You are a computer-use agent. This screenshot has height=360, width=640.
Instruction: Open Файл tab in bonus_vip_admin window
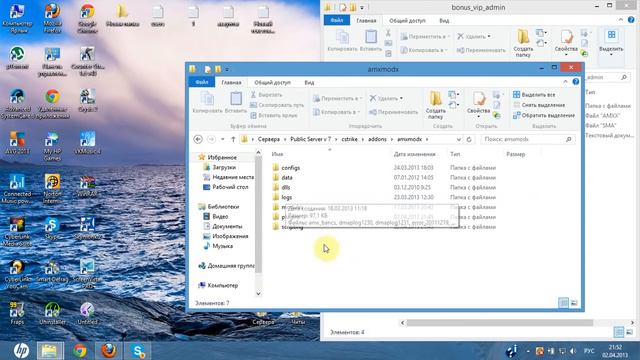click(x=336, y=20)
